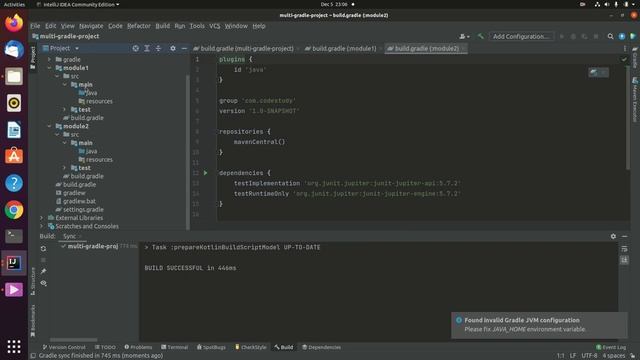
Task: Hide the Build panel with minus icon
Action: [x=624, y=236]
